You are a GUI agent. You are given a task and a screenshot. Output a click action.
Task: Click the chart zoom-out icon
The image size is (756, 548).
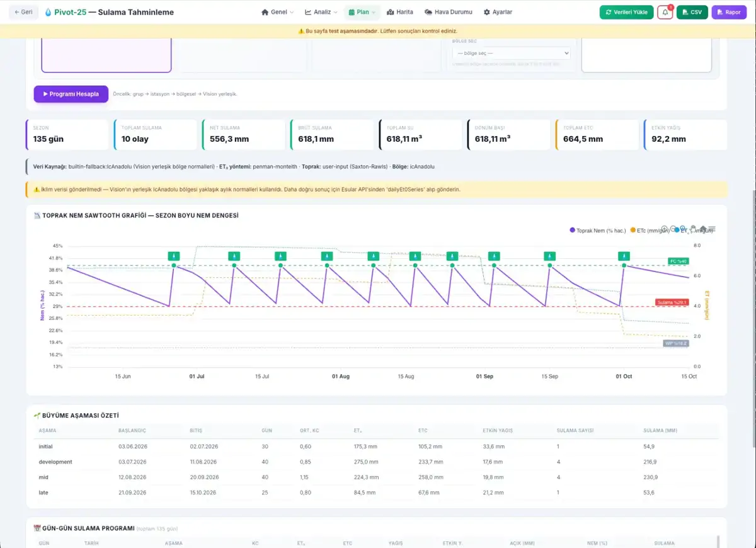[x=673, y=229]
